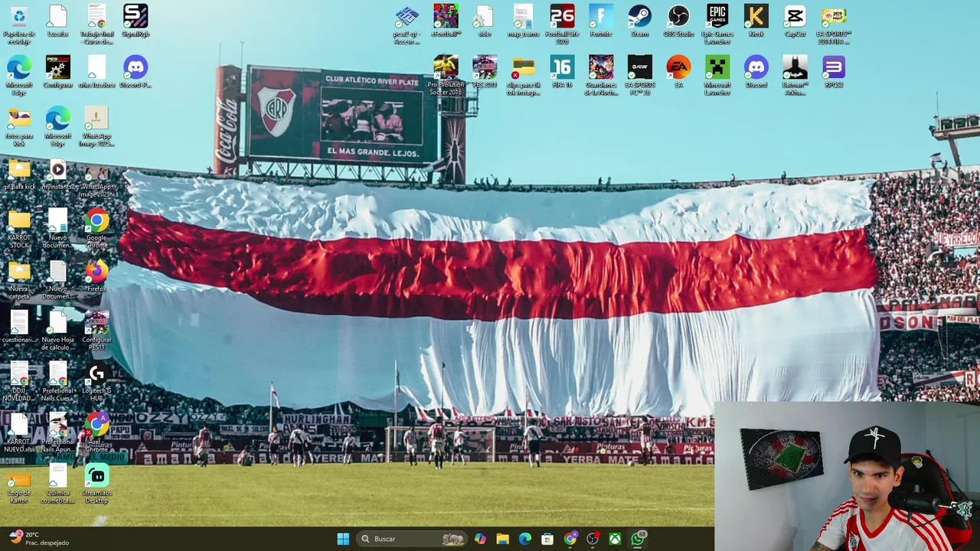
Task: Open the 'Nuevo Hoja de cálculo' file
Action: tap(57, 331)
